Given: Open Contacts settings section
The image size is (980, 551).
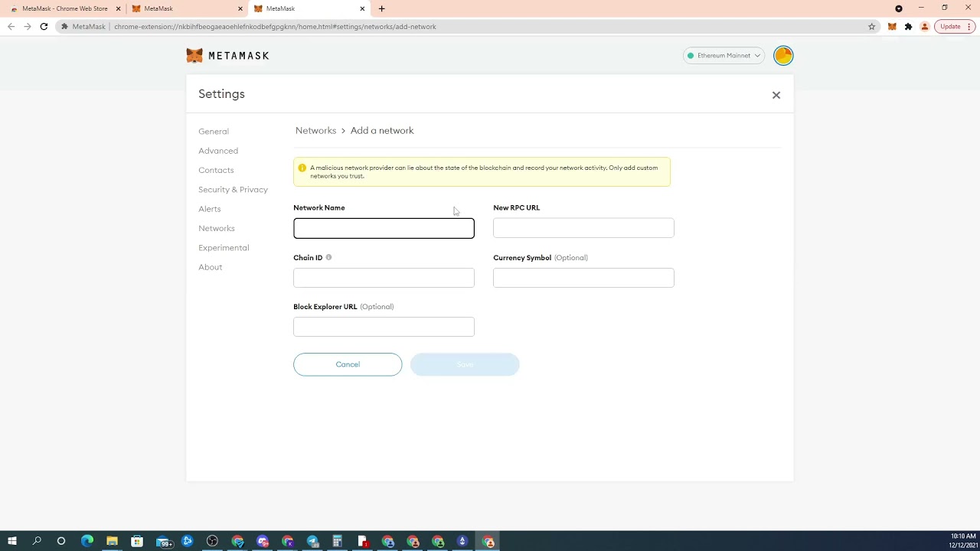Looking at the screenshot, I should pos(216,170).
